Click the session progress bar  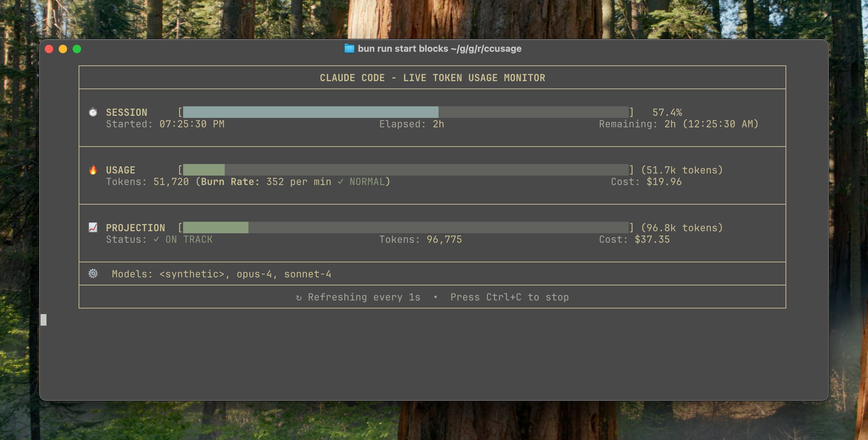pyautogui.click(x=405, y=112)
